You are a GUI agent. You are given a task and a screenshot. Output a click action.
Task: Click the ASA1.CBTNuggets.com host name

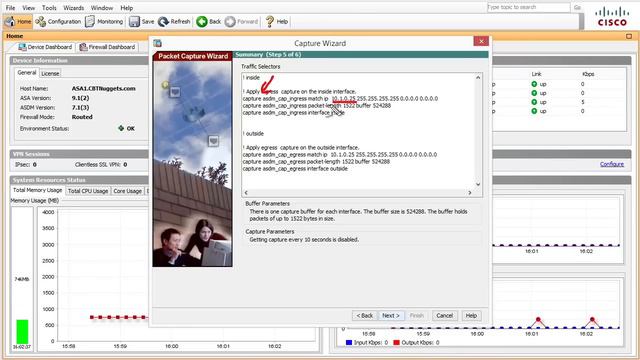(104, 89)
